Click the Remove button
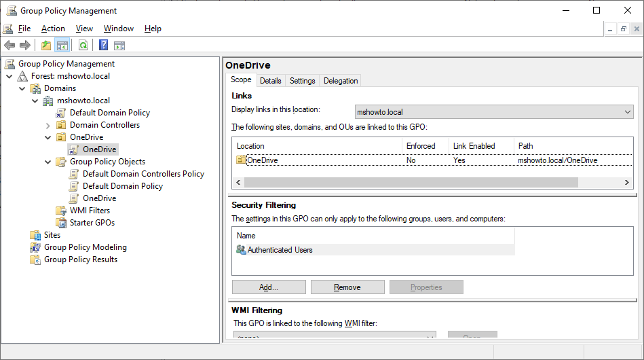 point(347,287)
